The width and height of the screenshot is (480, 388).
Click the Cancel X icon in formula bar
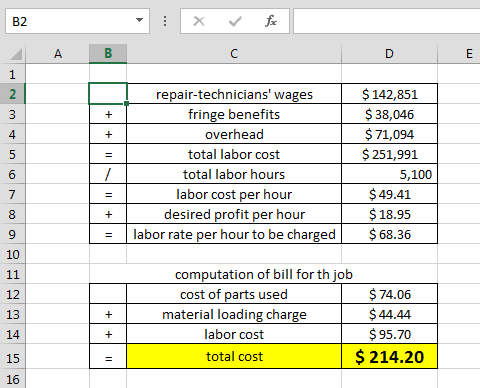coord(199,21)
